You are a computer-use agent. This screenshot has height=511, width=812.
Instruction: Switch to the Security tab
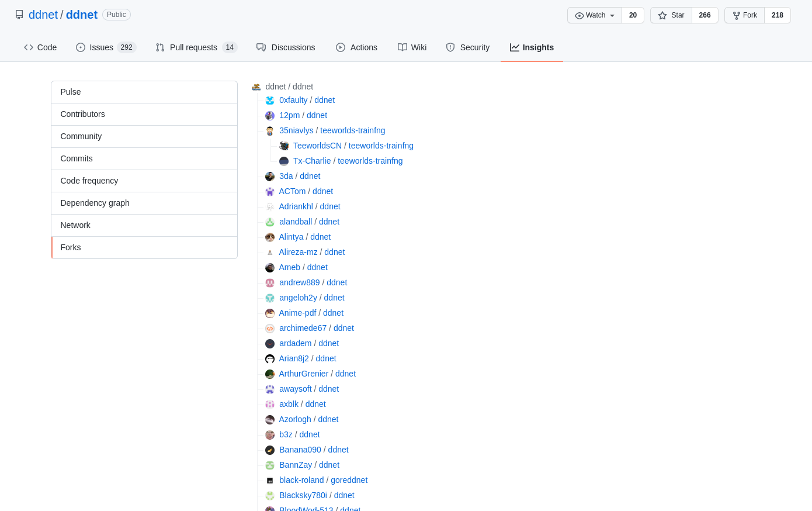click(x=468, y=47)
